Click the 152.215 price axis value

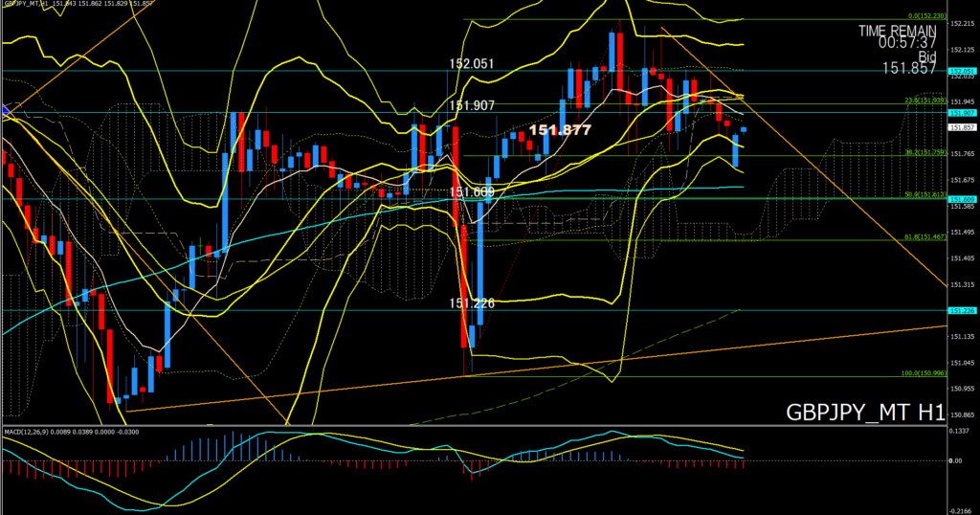click(x=962, y=24)
